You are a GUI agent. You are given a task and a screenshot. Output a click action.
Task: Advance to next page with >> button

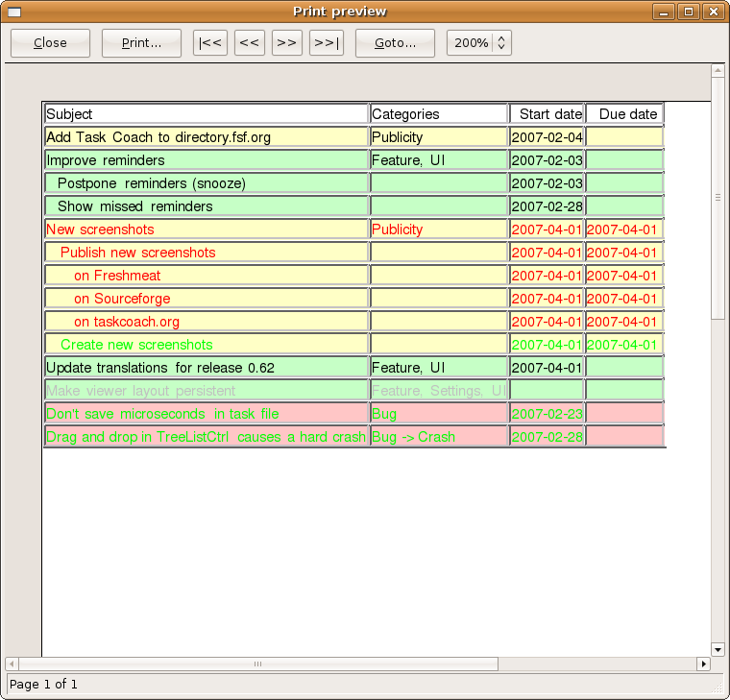[286, 43]
